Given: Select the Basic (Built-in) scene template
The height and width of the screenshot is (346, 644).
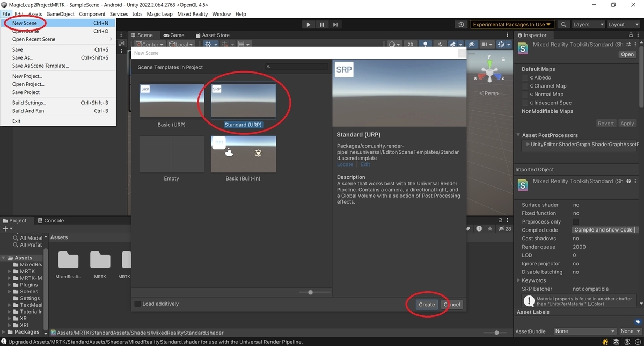Looking at the screenshot, I should click(x=243, y=159).
